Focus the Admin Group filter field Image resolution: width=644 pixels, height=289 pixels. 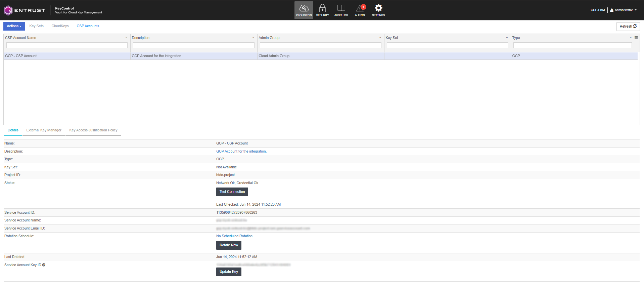321,45
